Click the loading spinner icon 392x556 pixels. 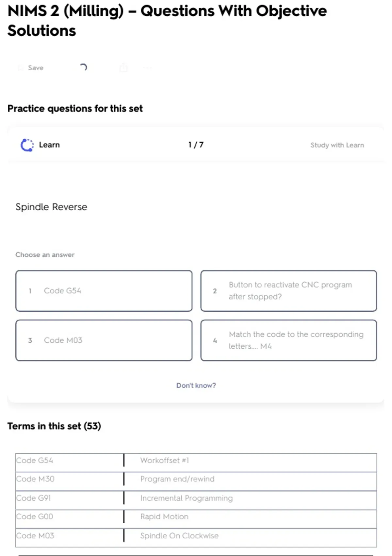83,67
